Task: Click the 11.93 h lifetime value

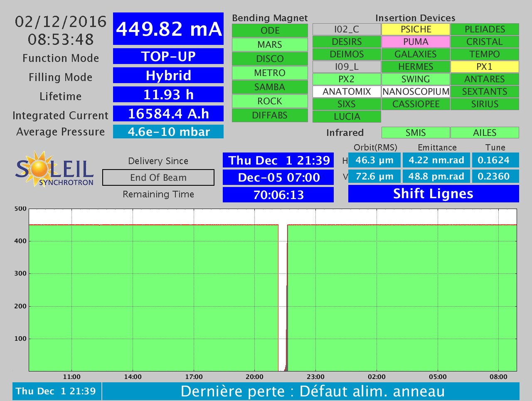Action: tap(168, 94)
